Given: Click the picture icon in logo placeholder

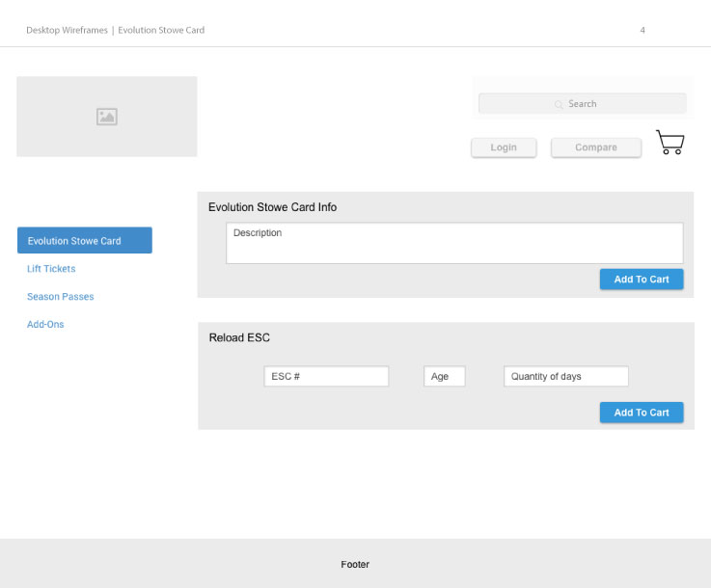Looking at the screenshot, I should [x=106, y=117].
